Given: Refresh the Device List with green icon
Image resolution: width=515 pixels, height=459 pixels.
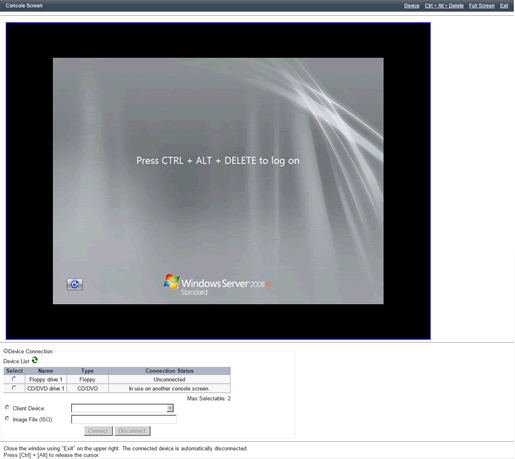Looking at the screenshot, I should click(35, 360).
